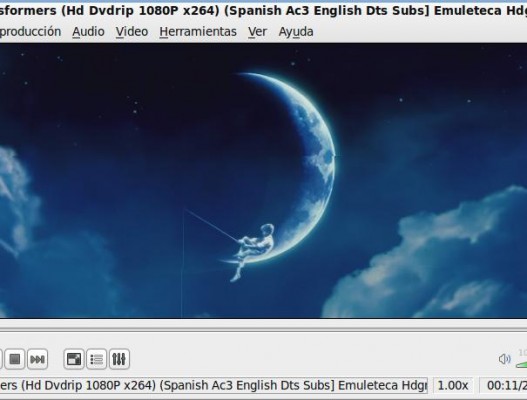Show the playlist
Image resolution: width=527 pixels, height=400 pixels.
point(96,359)
